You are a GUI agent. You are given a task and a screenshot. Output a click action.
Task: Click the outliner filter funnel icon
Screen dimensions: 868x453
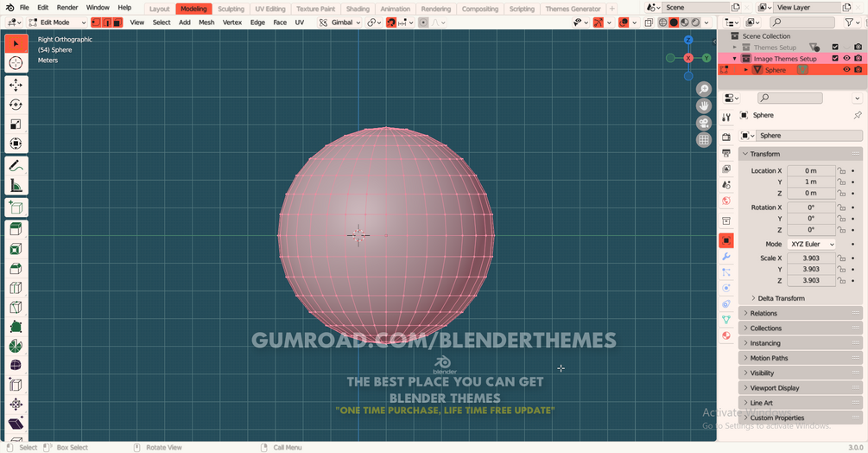[x=849, y=22]
